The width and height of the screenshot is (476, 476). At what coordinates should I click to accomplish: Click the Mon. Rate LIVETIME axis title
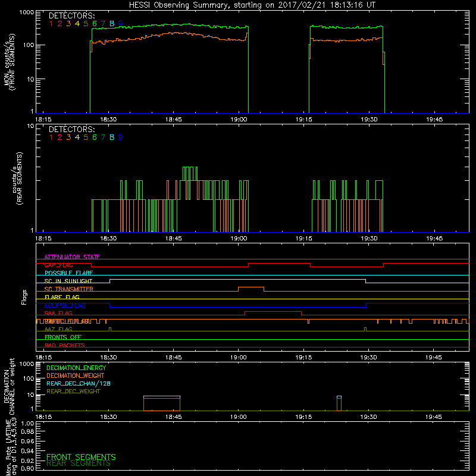pyautogui.click(x=11, y=447)
